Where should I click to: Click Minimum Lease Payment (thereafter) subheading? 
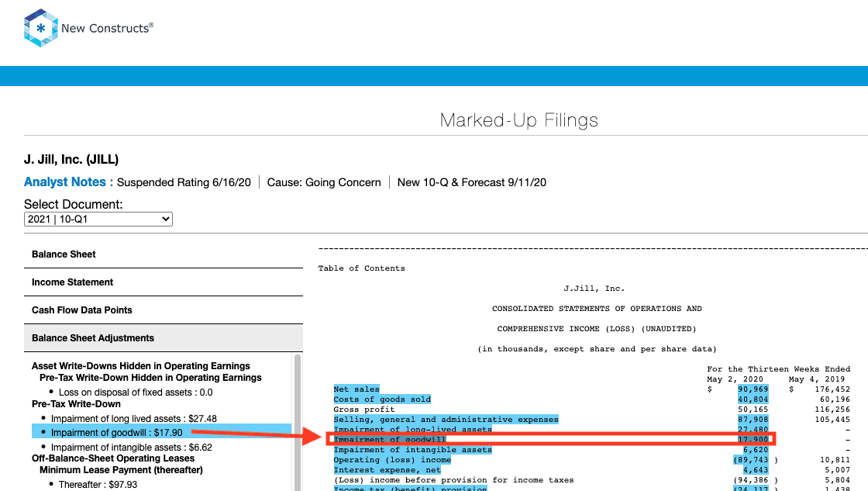[121, 470]
